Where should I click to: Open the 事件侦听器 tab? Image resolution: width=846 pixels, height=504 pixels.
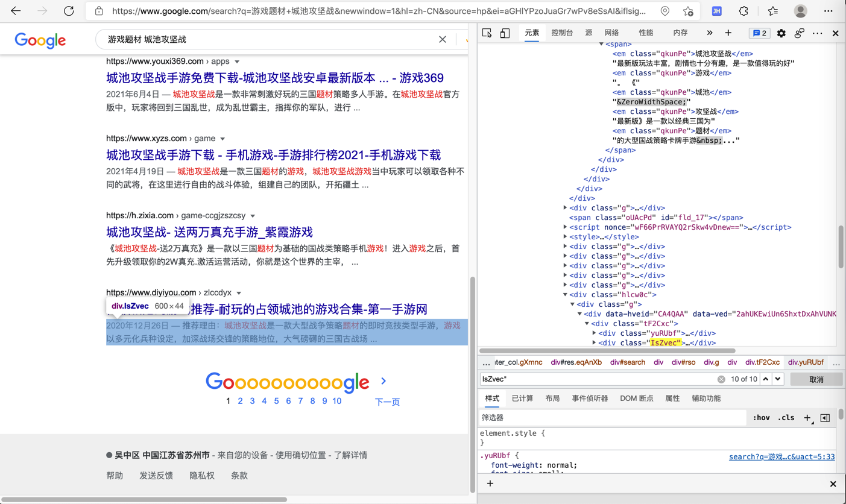tap(590, 398)
